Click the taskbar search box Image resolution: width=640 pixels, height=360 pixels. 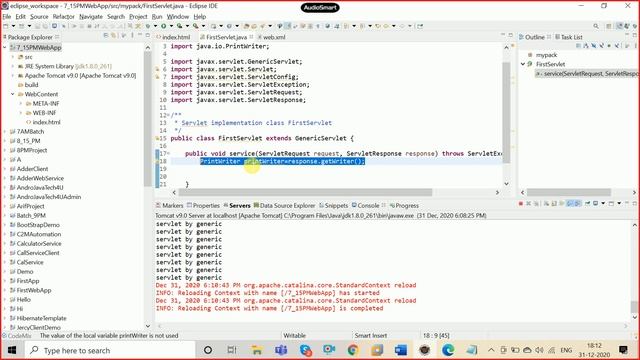pos(109,350)
